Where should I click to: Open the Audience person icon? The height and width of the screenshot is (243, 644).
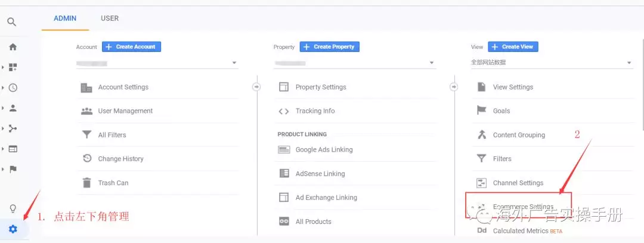pos(13,108)
